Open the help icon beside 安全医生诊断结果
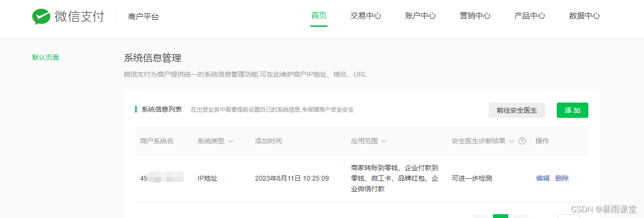 coord(522,141)
